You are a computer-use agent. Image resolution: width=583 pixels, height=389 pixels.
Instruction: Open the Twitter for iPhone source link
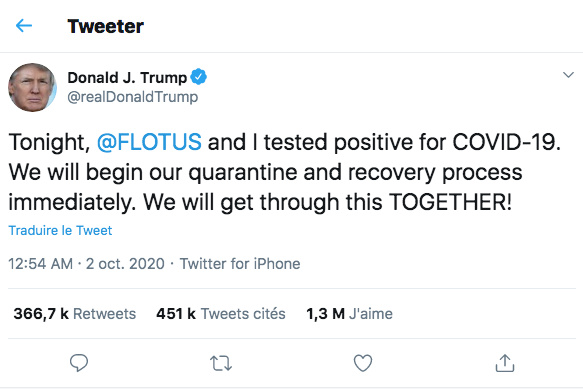point(240,264)
